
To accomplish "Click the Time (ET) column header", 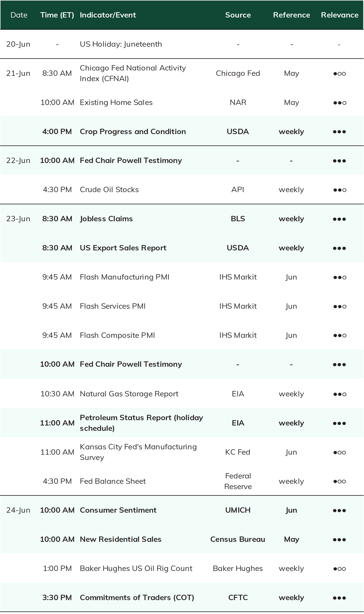I will (x=57, y=15).
